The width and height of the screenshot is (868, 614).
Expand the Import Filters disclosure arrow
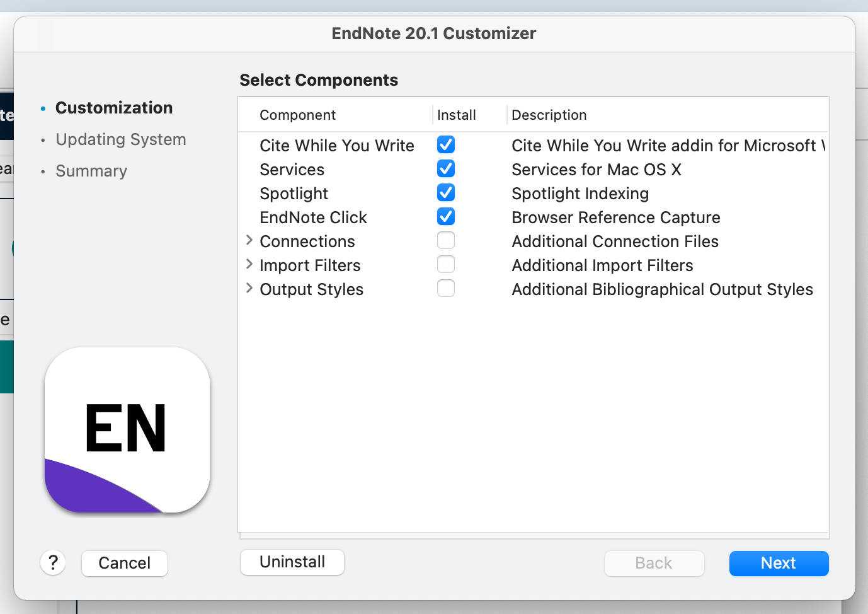[x=249, y=264]
